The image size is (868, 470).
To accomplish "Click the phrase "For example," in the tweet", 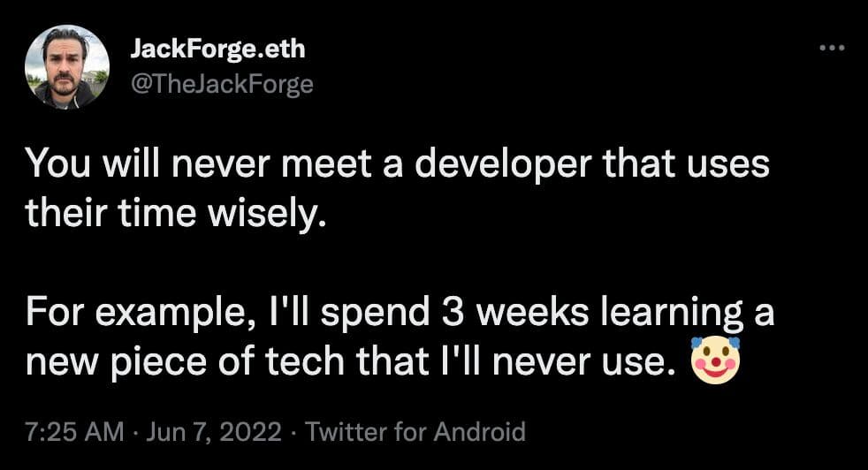I will 136,314.
